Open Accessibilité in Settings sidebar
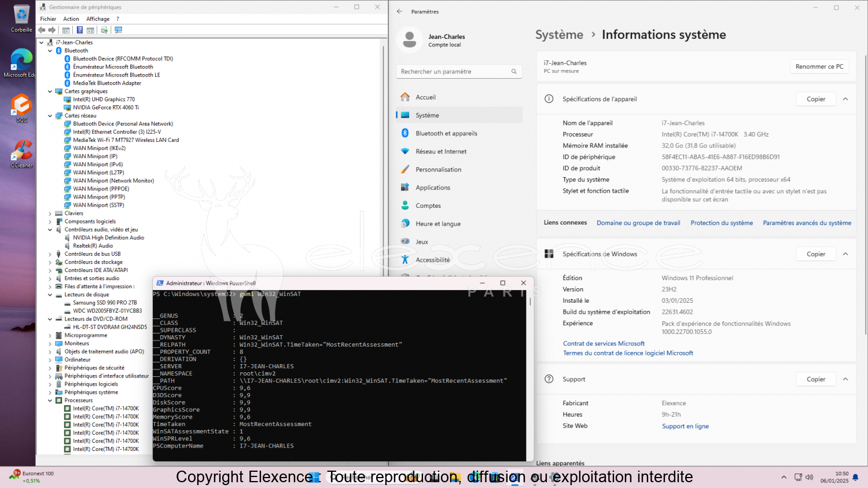 [x=459, y=260]
